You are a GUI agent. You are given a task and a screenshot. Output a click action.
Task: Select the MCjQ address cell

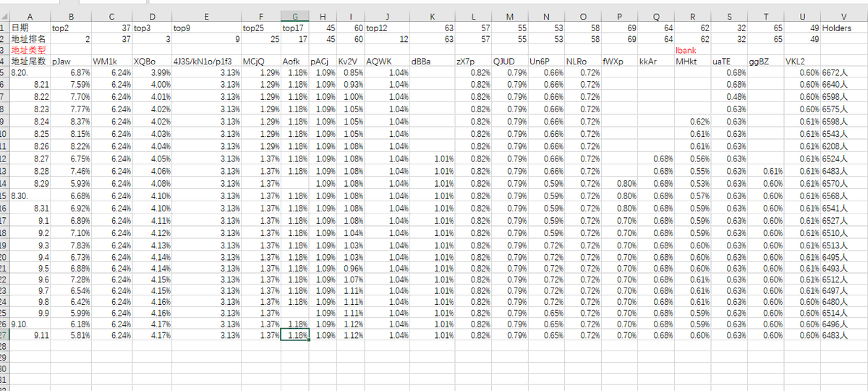pos(261,62)
